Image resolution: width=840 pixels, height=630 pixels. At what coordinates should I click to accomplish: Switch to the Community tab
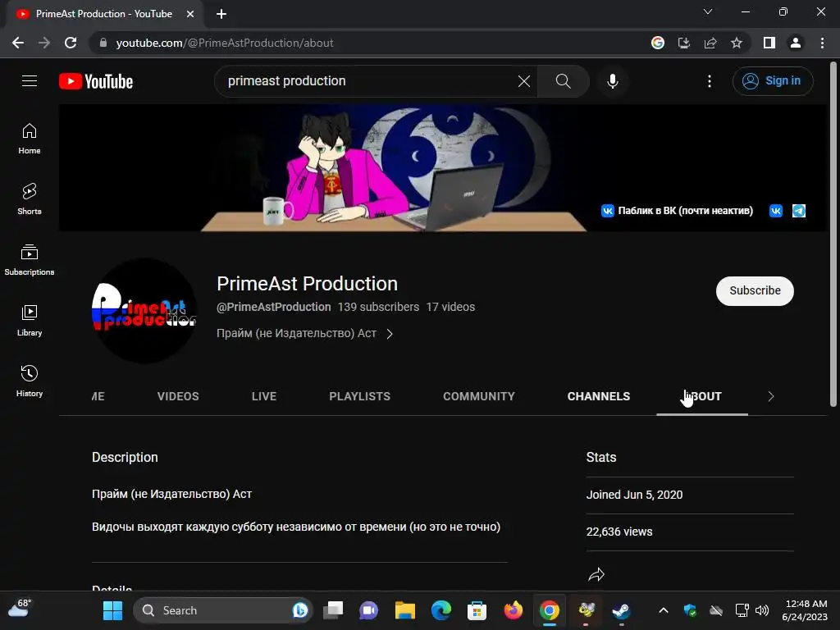coord(478,396)
